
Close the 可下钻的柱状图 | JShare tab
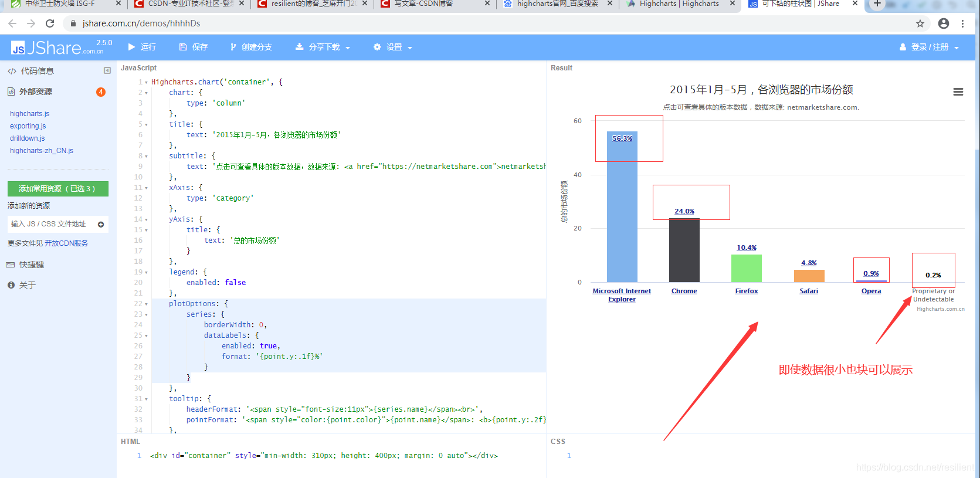[x=854, y=4]
